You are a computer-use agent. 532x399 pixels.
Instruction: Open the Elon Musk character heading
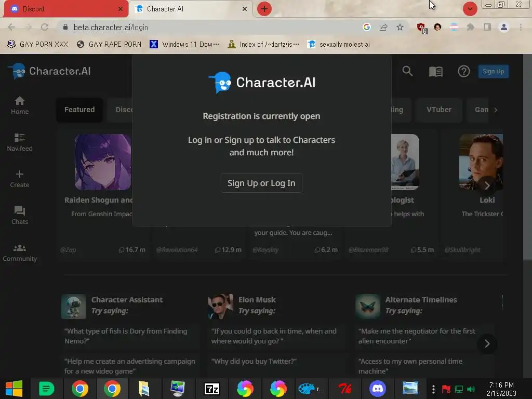[x=257, y=300]
